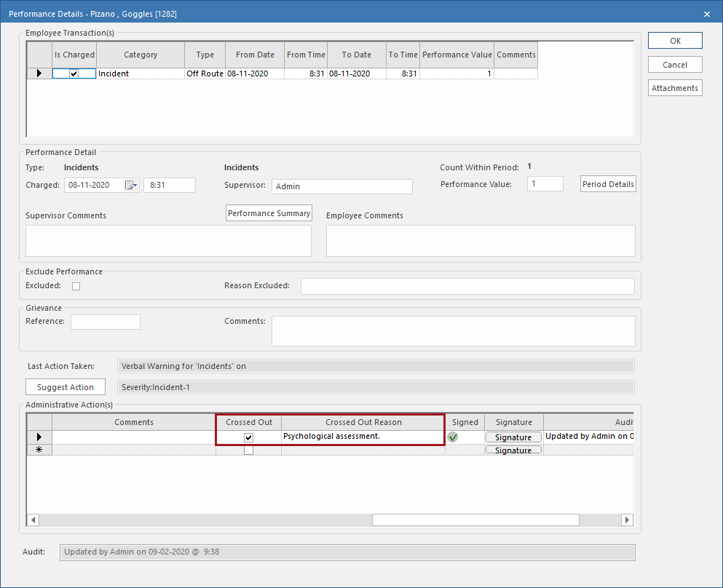The height and width of the screenshot is (588, 723).
Task: Uncheck Crossed Out on the first admin action
Action: pyautogui.click(x=248, y=437)
